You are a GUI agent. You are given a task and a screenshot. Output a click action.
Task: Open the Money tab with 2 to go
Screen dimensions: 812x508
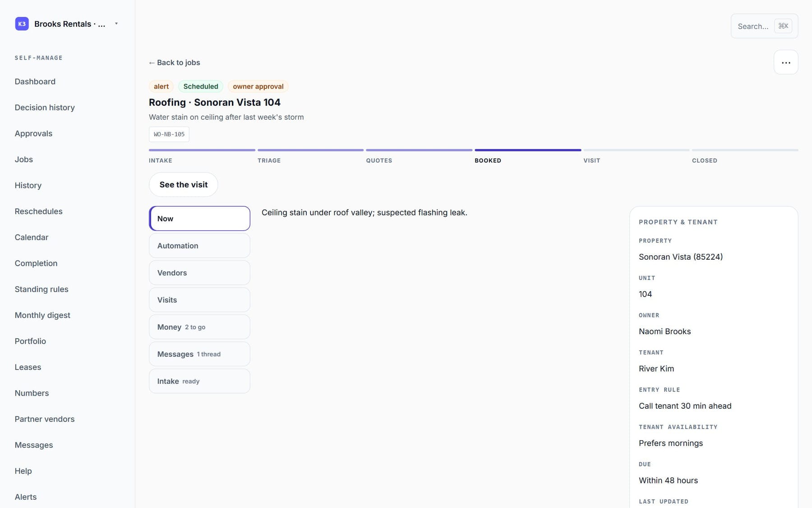pyautogui.click(x=199, y=327)
